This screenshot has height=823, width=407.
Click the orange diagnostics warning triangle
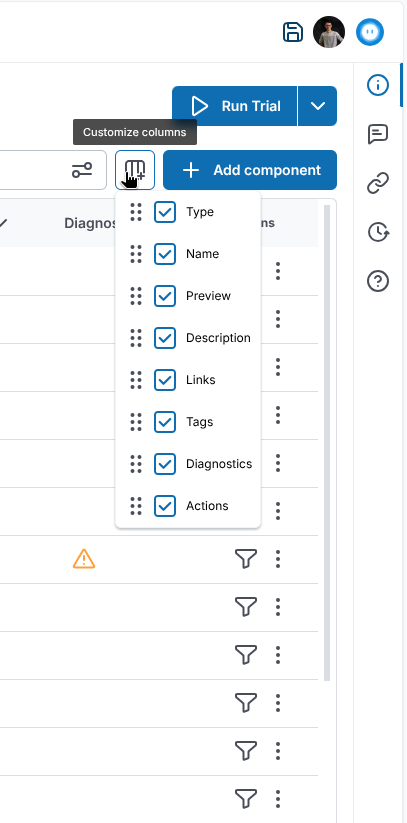84,559
